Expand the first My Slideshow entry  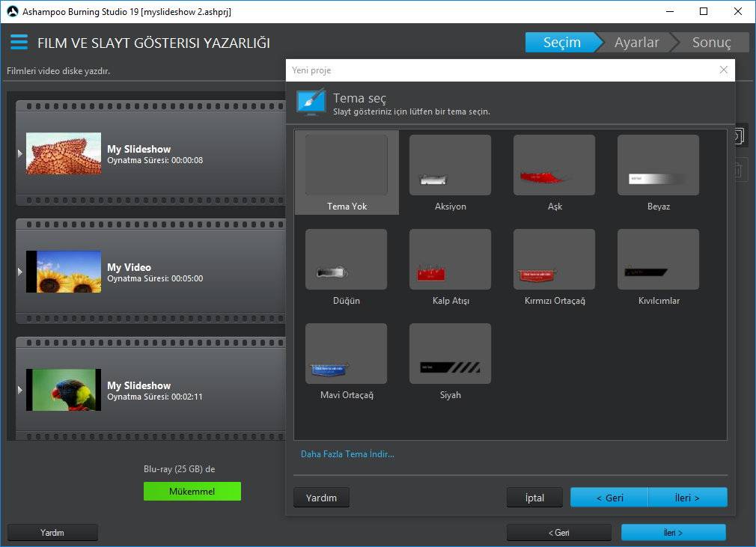[x=20, y=153]
